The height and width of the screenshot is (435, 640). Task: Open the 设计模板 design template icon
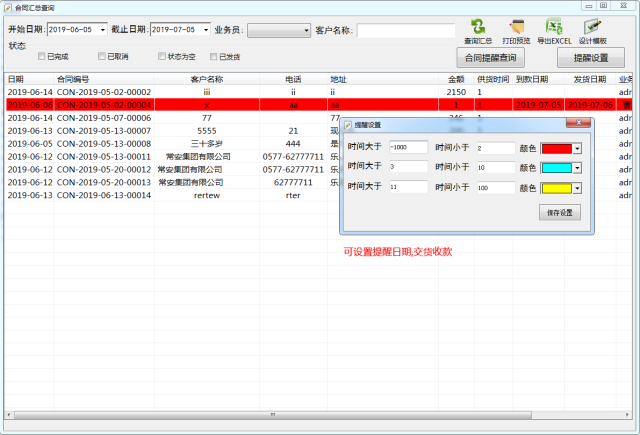(593, 30)
